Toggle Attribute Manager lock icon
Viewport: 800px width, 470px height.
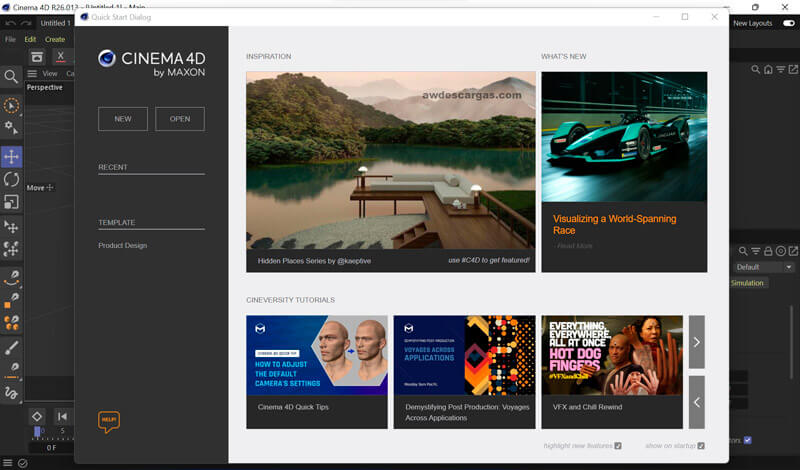[768, 251]
